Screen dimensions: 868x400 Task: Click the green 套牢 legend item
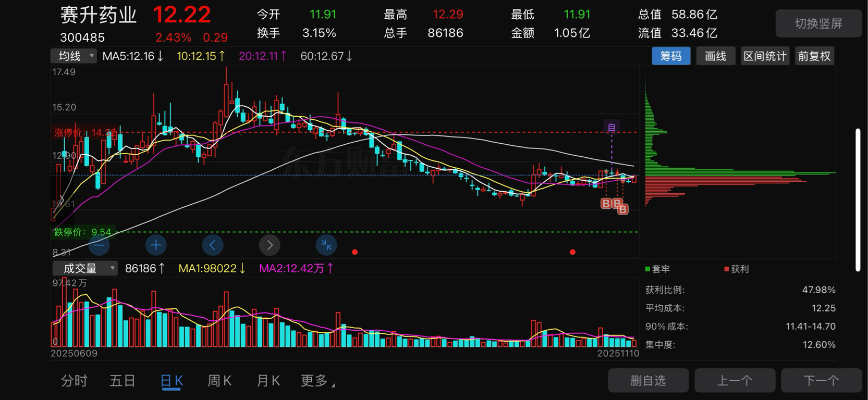click(657, 269)
